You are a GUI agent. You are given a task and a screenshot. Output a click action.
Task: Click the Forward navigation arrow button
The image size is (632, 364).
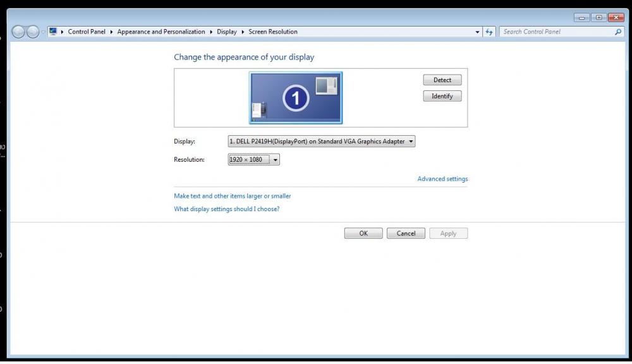[33, 32]
